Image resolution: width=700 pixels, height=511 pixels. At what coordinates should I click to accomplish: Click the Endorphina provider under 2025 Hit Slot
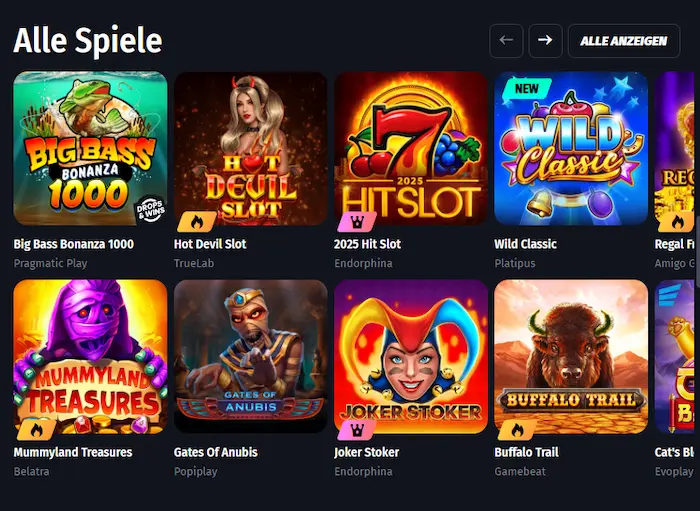click(363, 263)
